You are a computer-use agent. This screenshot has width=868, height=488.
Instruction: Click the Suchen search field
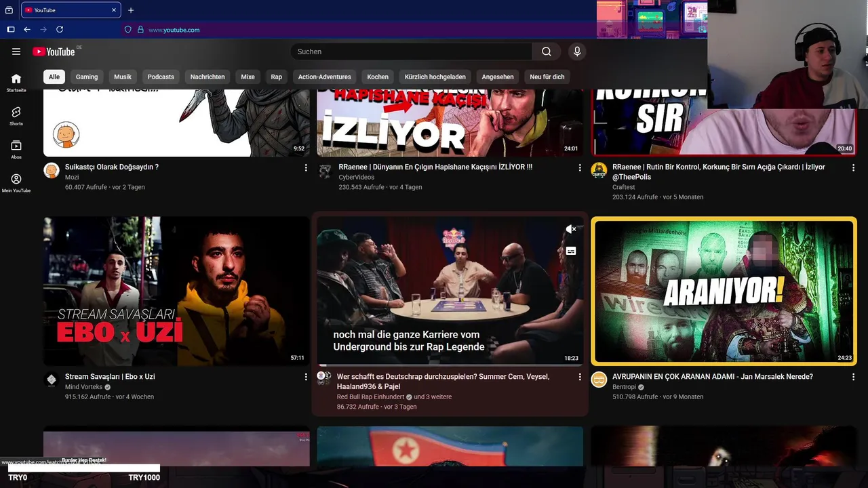coord(412,52)
